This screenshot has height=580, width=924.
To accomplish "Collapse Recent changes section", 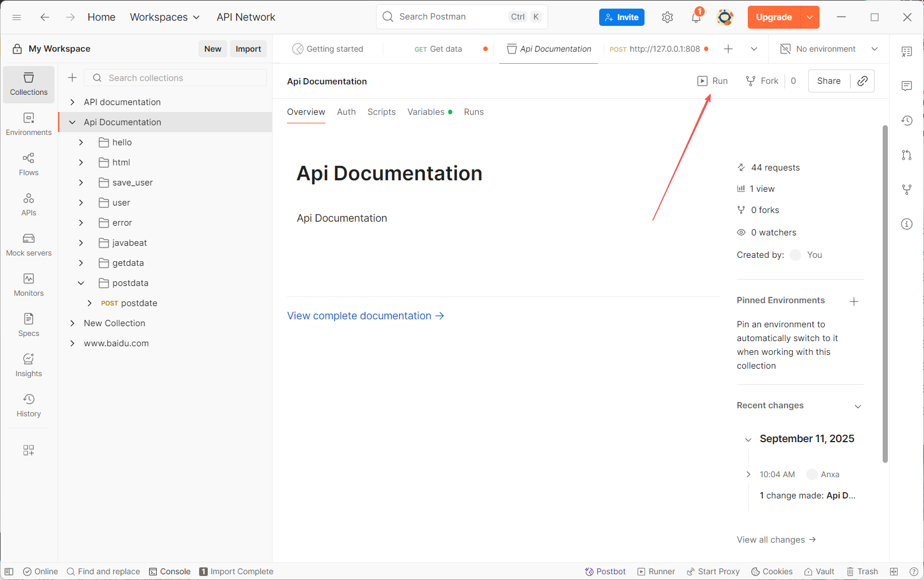I will 858,406.
